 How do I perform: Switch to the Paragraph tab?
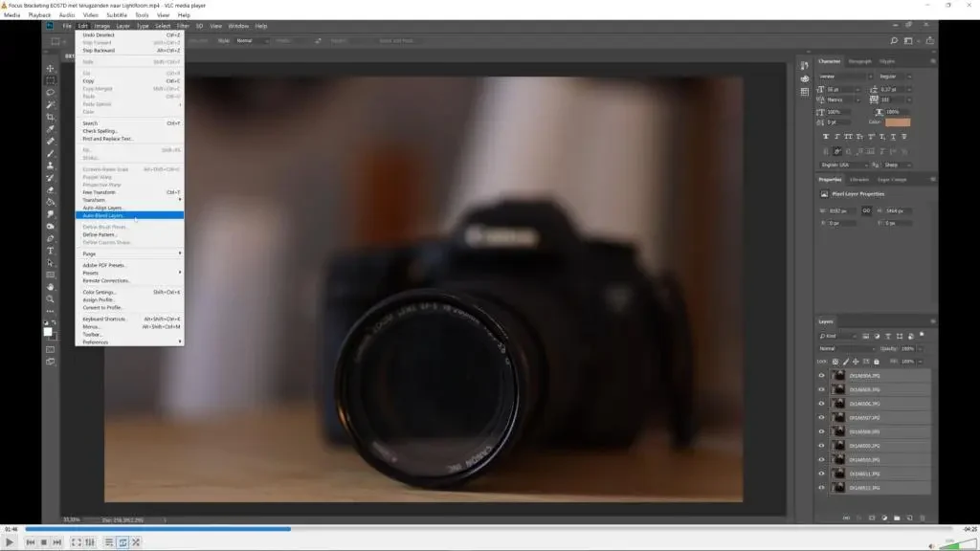pos(860,61)
